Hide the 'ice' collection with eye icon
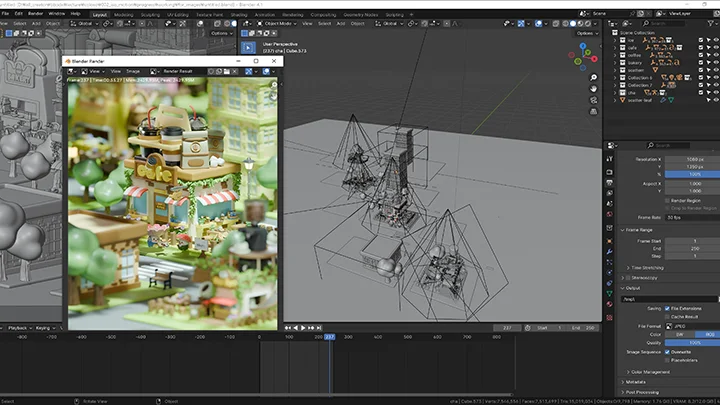Viewport: 720px width, 405px height. coord(716,40)
